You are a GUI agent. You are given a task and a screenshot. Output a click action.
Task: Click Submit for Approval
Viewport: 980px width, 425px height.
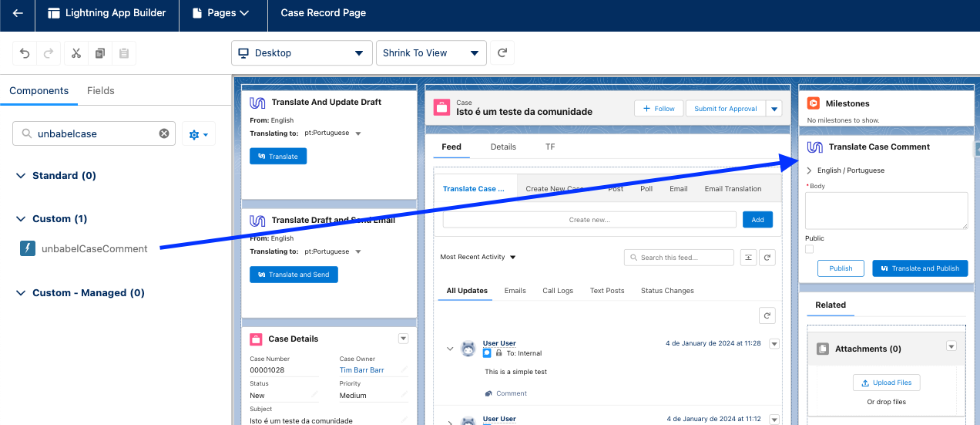(726, 109)
